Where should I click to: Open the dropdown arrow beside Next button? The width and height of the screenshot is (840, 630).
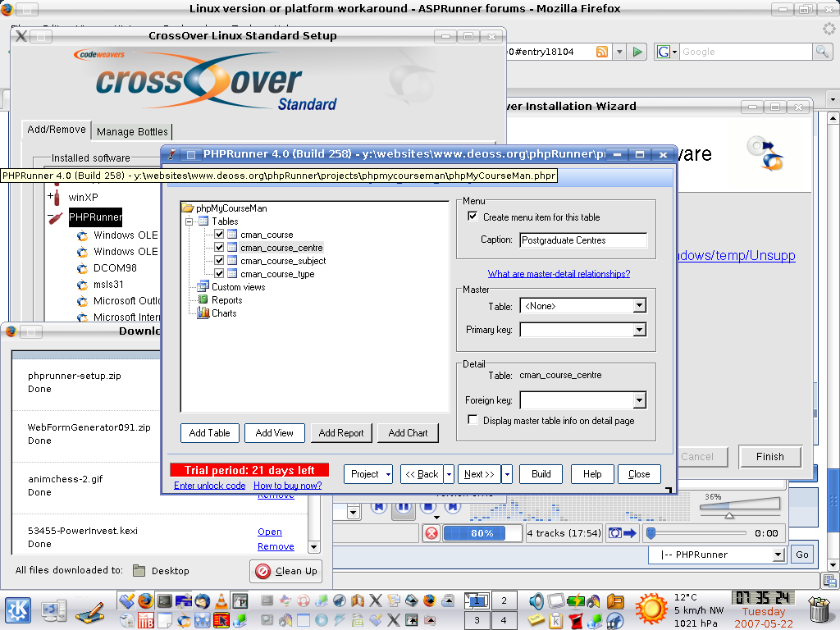(507, 474)
